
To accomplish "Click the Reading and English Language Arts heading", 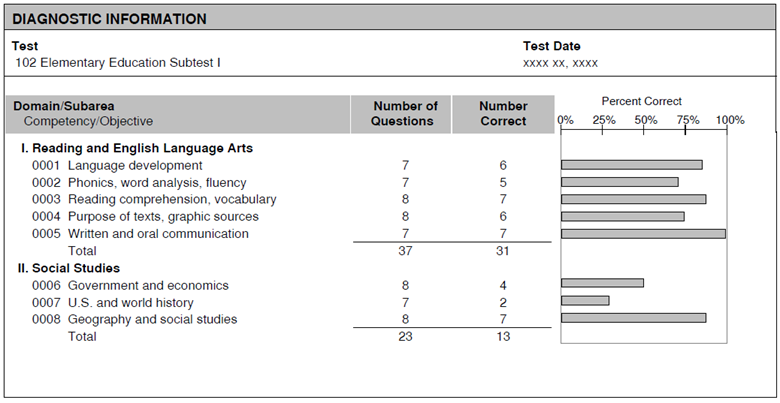I will pos(136,148).
